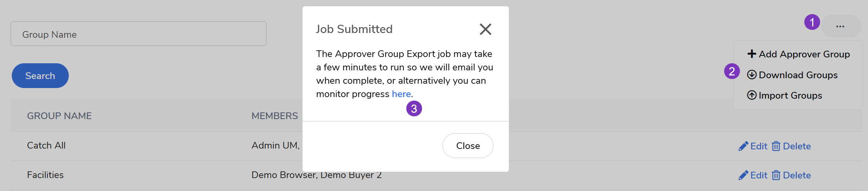This screenshot has height=191, width=868.
Task: Click the plus icon beside Add Approver Group
Action: tap(751, 54)
